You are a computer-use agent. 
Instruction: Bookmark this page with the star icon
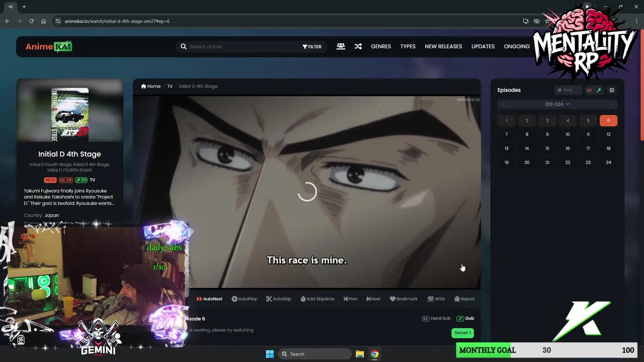(x=547, y=21)
